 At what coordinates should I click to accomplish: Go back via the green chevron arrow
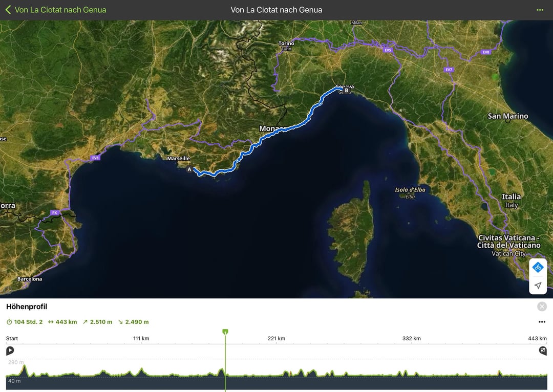click(x=8, y=10)
